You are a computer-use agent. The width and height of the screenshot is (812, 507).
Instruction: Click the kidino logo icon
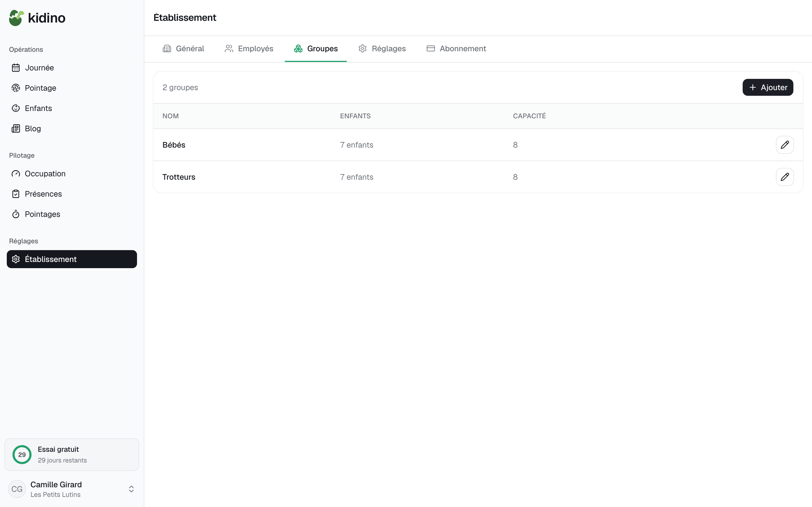(x=16, y=18)
